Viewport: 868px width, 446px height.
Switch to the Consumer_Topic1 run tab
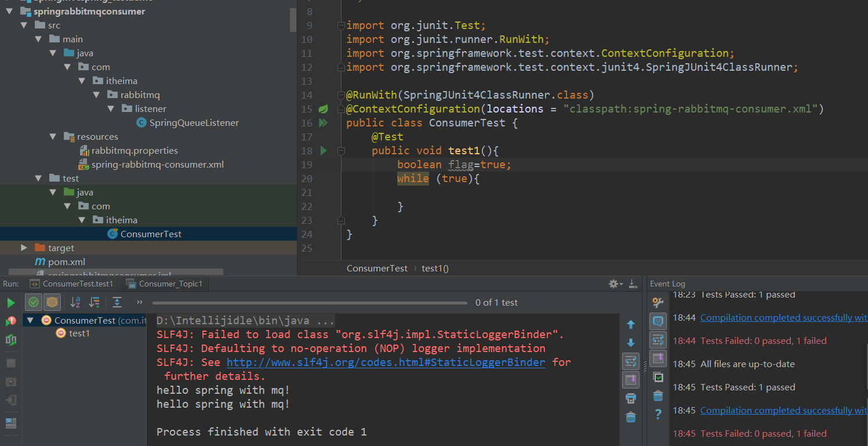[x=165, y=284]
